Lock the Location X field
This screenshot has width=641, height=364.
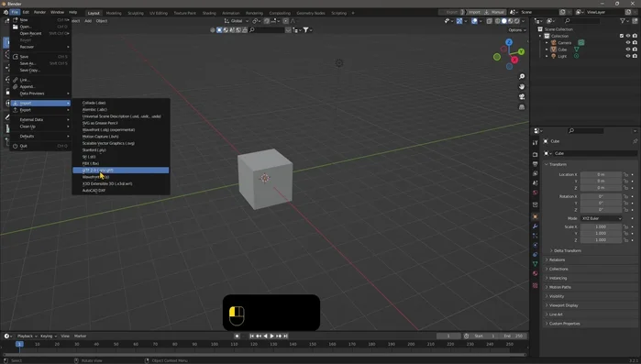coord(625,174)
